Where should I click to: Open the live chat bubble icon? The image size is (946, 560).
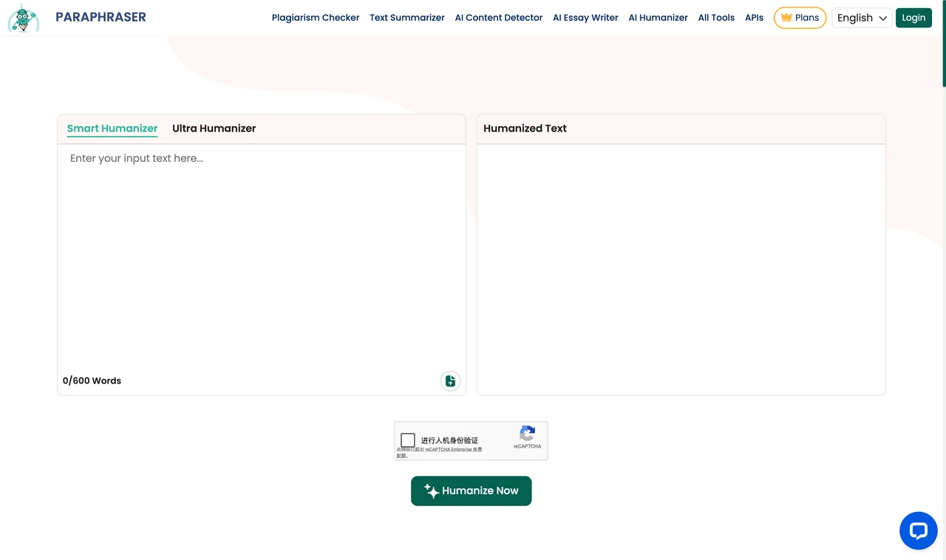[x=919, y=530]
